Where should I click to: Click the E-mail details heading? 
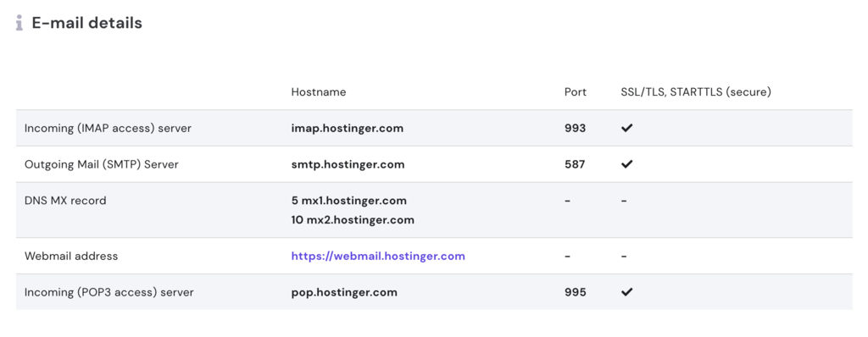tap(87, 23)
